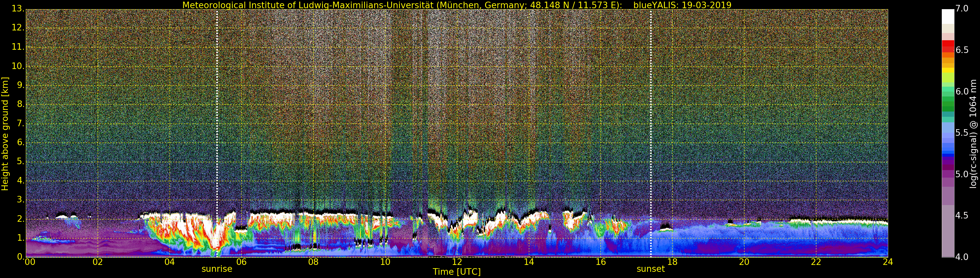Click the 4. height axis tick label
The image size is (980, 278).
(20, 181)
